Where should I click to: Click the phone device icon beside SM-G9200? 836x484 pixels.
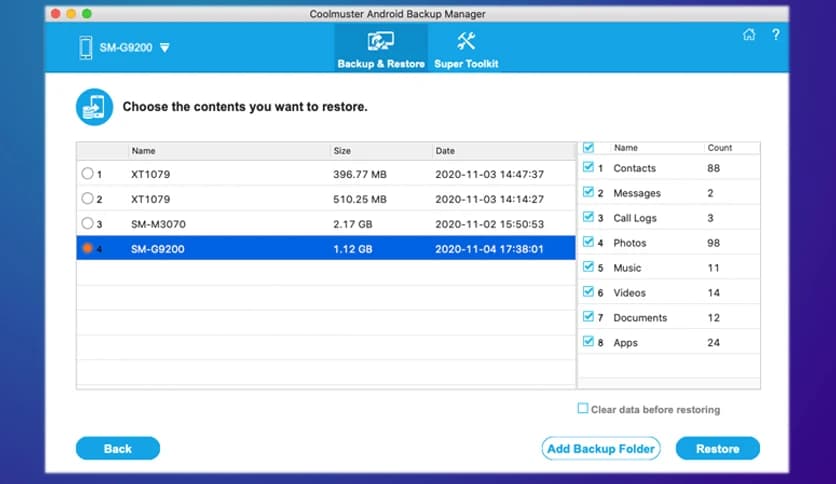click(x=86, y=47)
